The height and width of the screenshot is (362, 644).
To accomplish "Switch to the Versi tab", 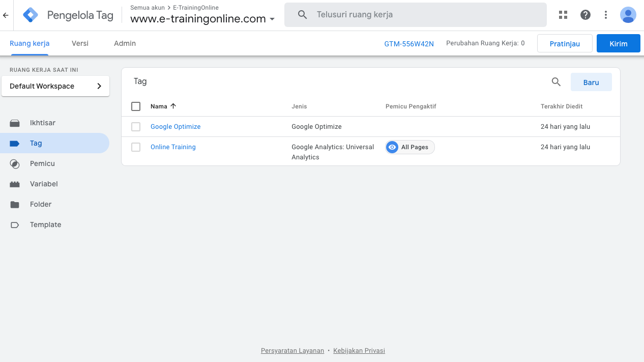I will click(x=80, y=43).
